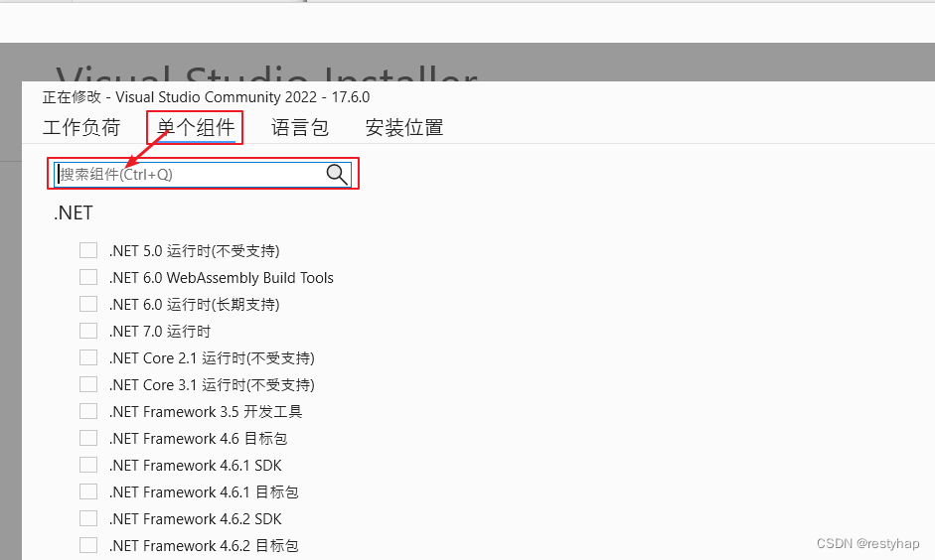Enable .NET 6.0 WebAssembly Build Tools
The width and height of the screenshot is (935, 560).
[x=88, y=277]
